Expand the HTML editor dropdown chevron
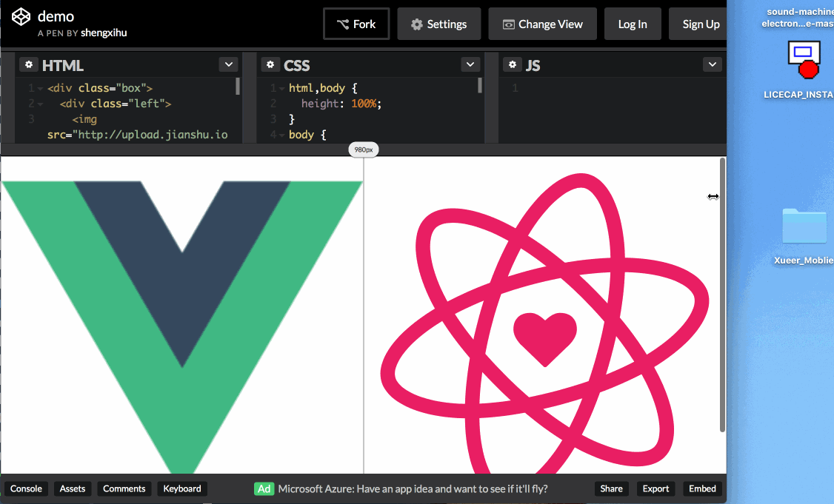 coord(229,64)
